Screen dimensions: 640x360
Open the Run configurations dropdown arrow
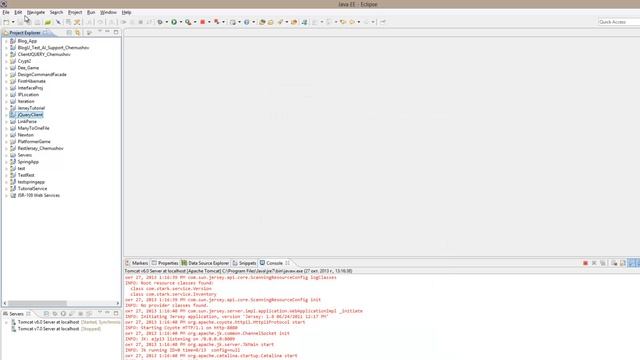181,22
